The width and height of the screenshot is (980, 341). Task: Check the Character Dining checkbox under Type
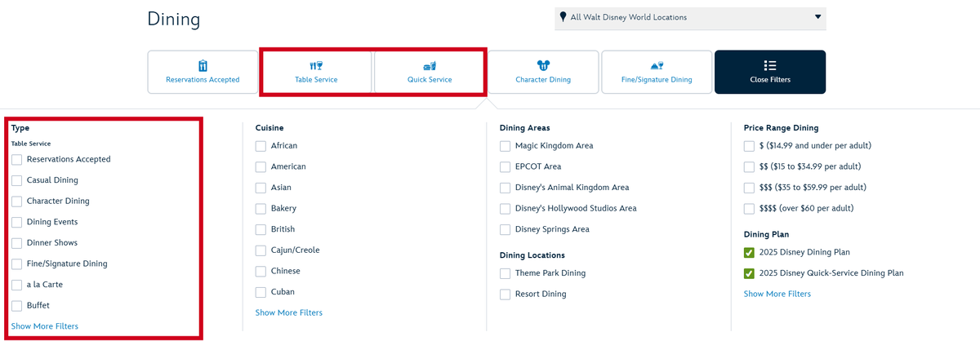tap(17, 201)
